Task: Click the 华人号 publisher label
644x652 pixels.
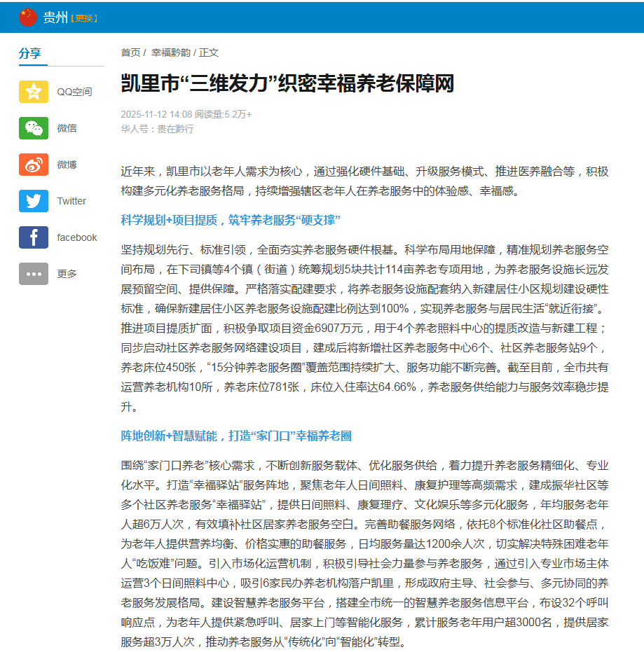Action: click(x=132, y=130)
